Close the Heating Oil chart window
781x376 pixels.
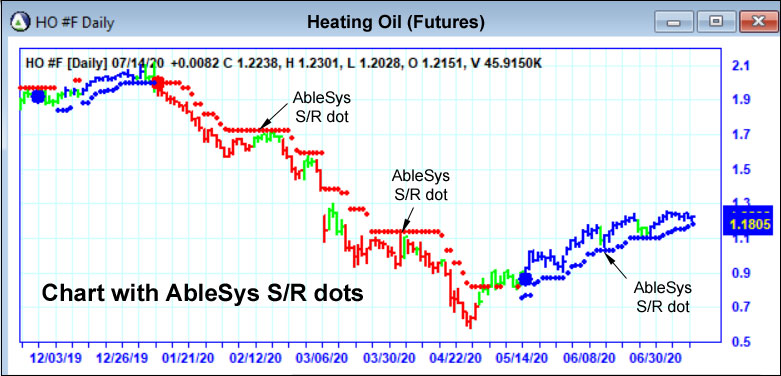pos(758,22)
